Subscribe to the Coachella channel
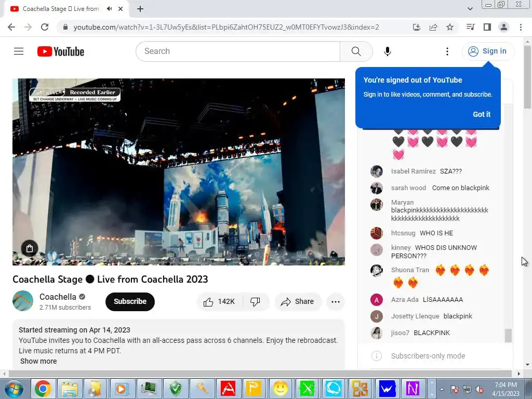 130,302
